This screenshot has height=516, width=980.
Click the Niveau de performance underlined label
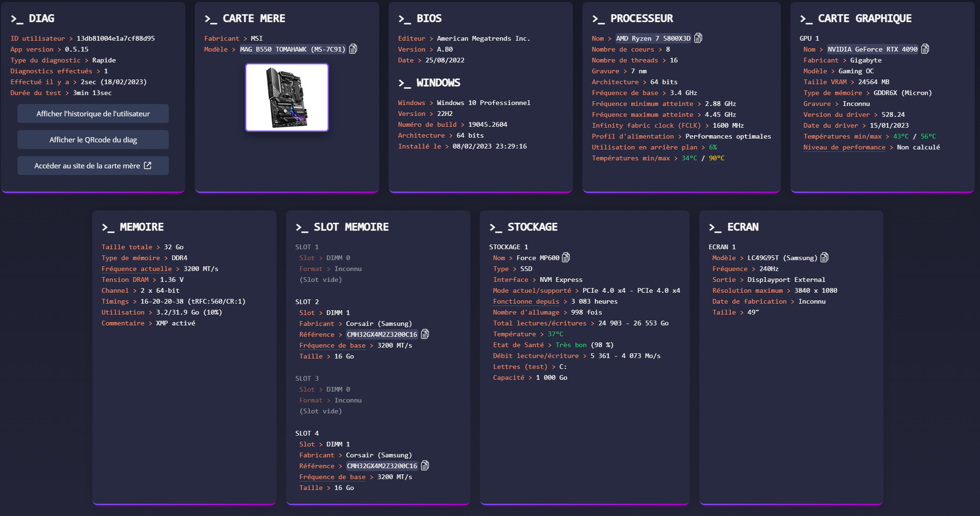tap(844, 147)
